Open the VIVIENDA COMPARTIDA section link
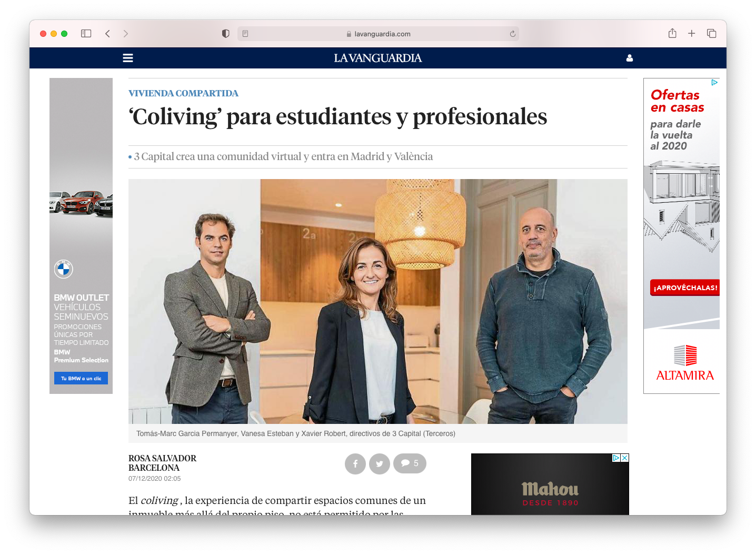 pyautogui.click(x=183, y=93)
